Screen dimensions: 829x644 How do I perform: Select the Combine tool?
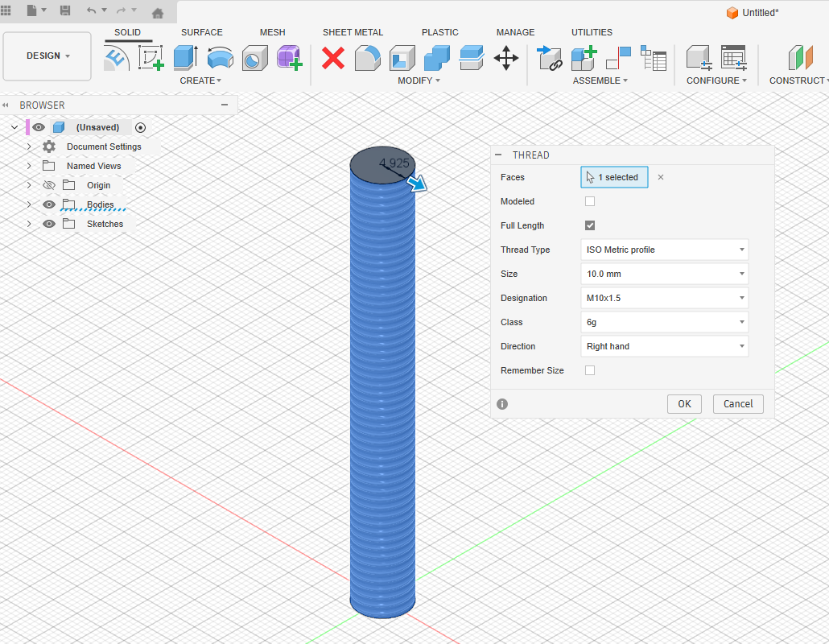tap(437, 58)
